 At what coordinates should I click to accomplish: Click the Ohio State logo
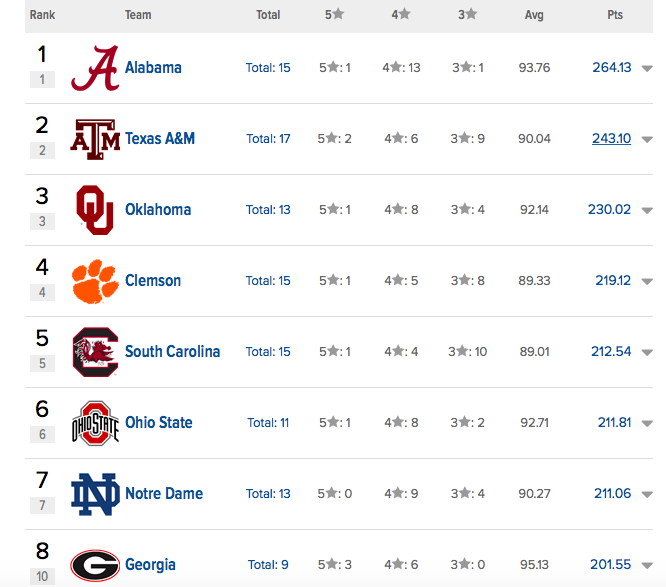pyautogui.click(x=95, y=423)
